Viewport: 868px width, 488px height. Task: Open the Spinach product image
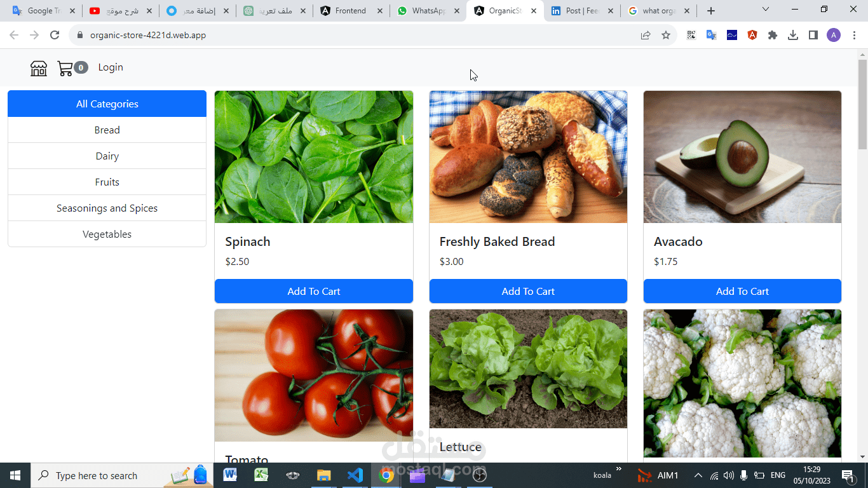[x=314, y=157]
